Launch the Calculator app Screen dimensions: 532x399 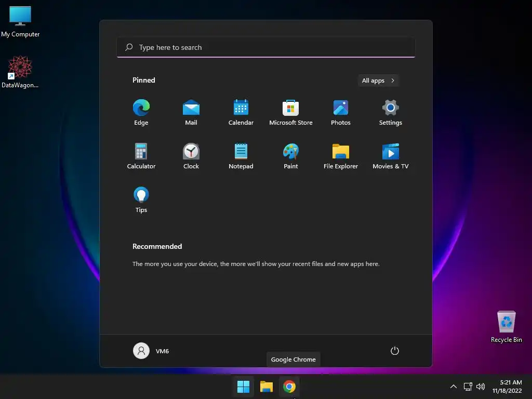(x=141, y=156)
